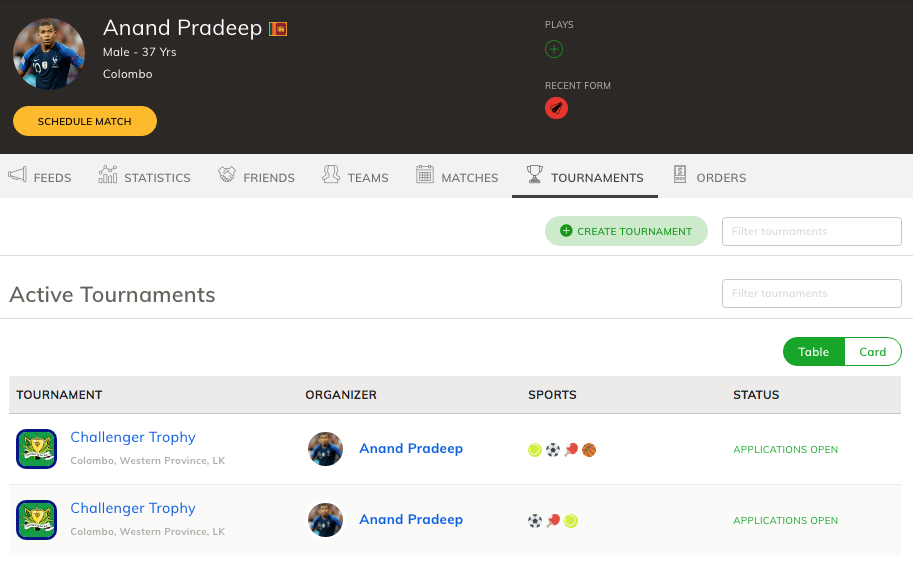Screen dimensions: 913x580
Task: Click the Male - 37 Yrs text
Action: [x=140, y=52]
